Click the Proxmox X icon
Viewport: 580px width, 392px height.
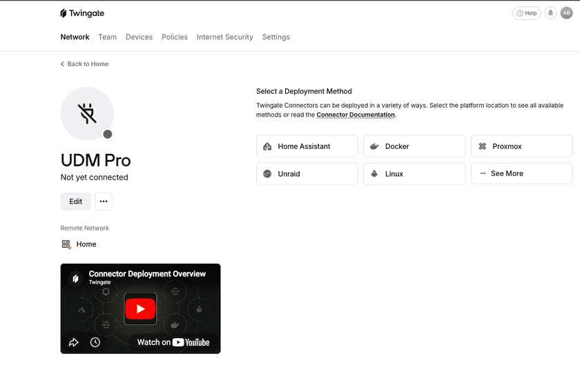pyautogui.click(x=483, y=146)
